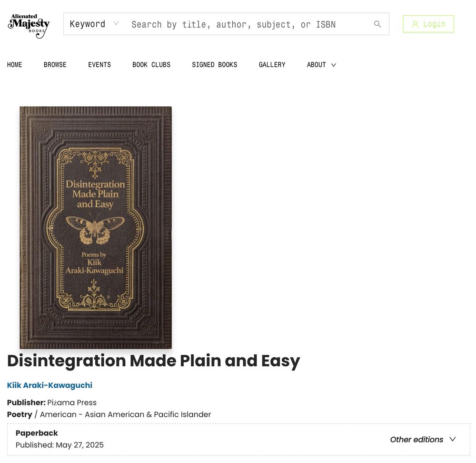Click the Poetry category link
The height and width of the screenshot is (463, 476).
[x=20, y=414]
